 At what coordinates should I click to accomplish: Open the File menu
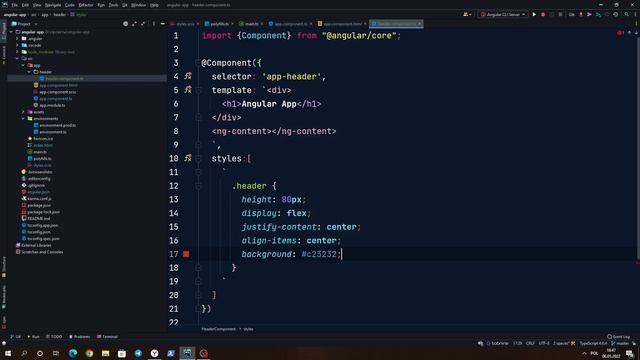[15, 5]
